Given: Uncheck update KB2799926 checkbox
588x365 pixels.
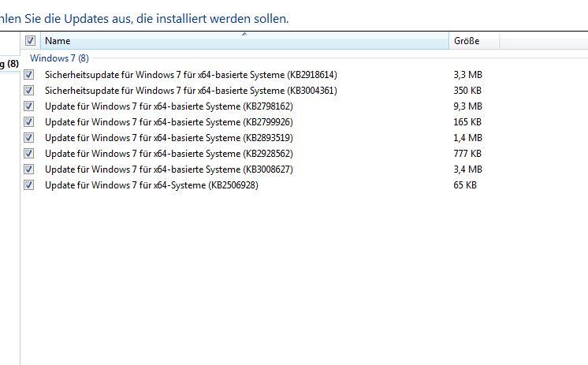Looking at the screenshot, I should click(29, 122).
